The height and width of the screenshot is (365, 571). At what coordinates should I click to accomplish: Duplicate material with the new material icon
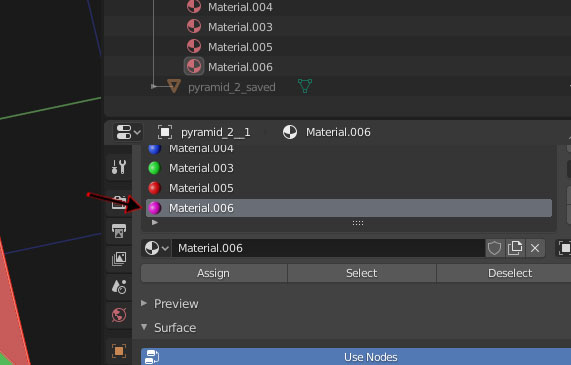click(x=515, y=248)
